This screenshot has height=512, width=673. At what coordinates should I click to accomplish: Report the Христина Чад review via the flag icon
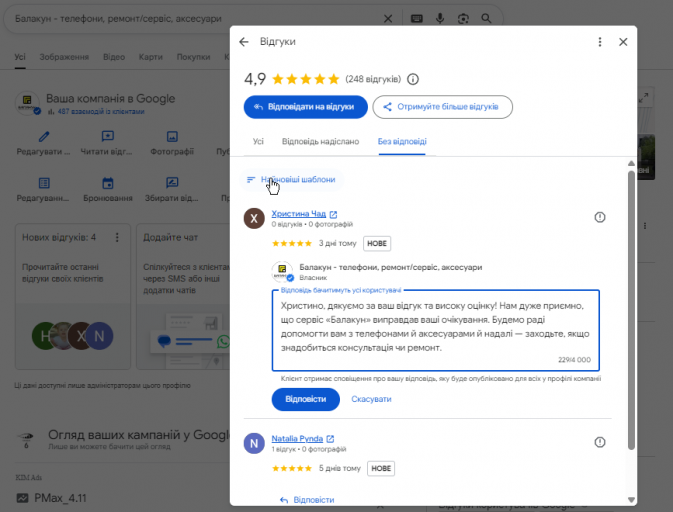(x=600, y=217)
